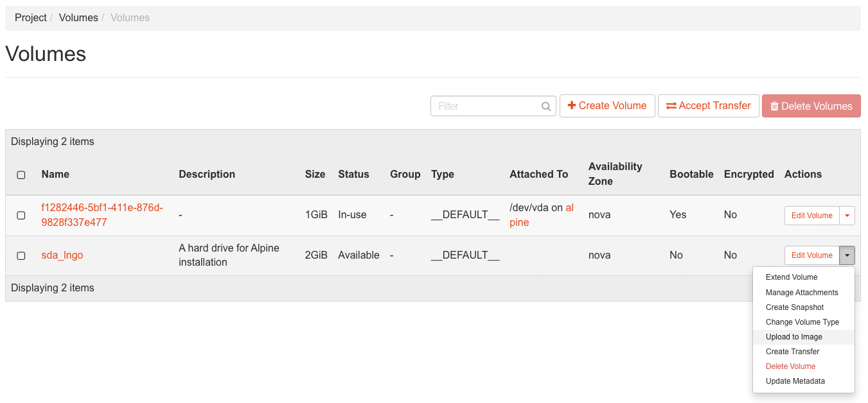Image resolution: width=868 pixels, height=403 pixels.
Task: Pick Create Snapshot from the dropdown
Action: [x=795, y=307]
